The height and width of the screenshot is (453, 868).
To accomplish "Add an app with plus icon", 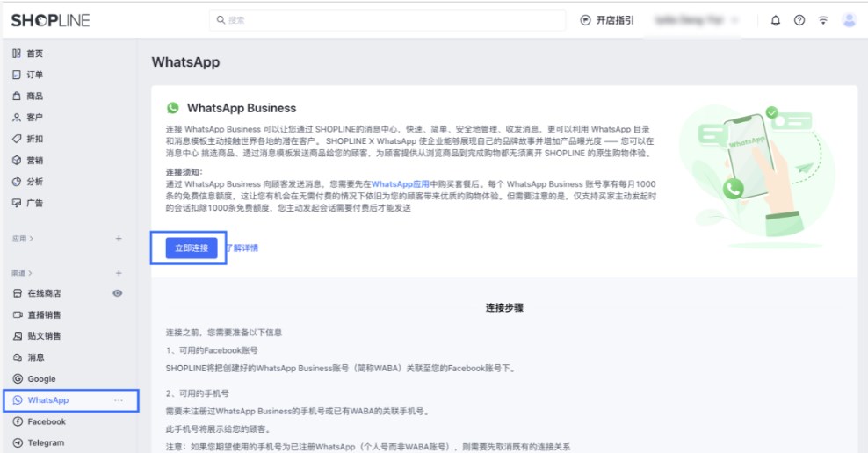I will point(119,239).
